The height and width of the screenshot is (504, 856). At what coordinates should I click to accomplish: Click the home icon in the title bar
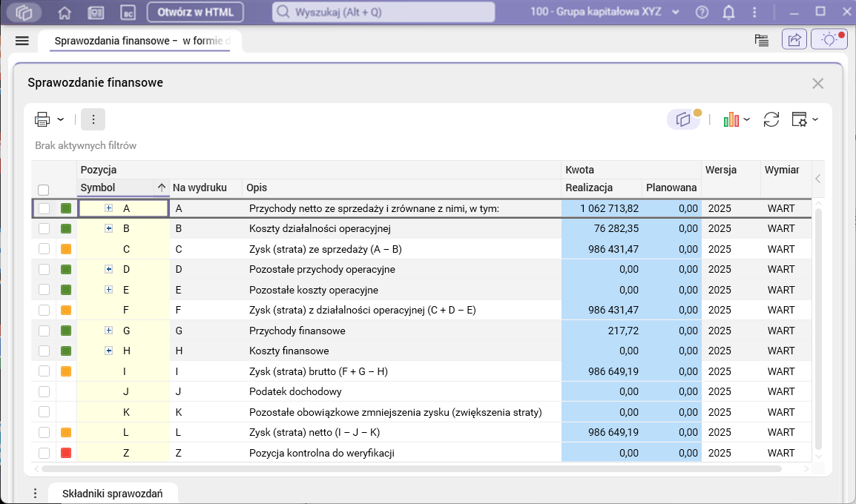click(65, 13)
